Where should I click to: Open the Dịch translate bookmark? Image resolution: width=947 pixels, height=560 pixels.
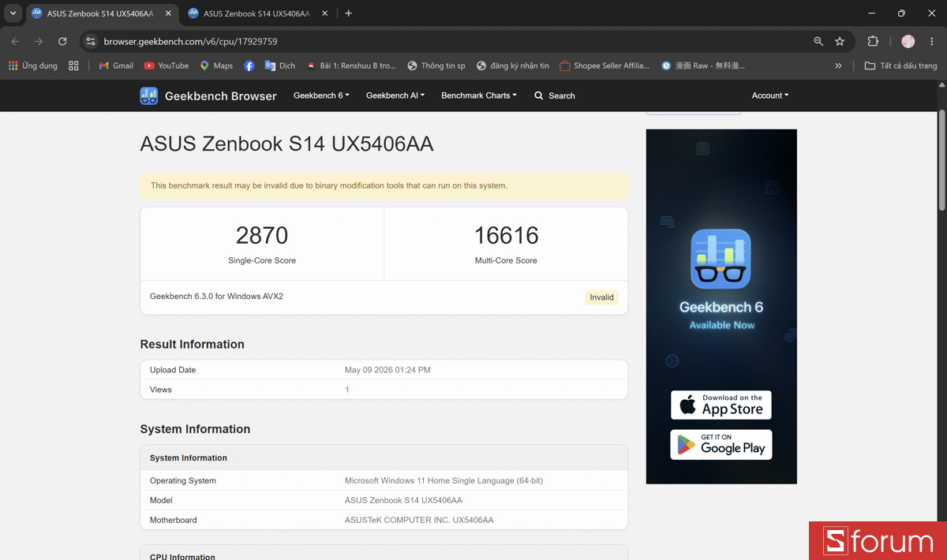(280, 65)
